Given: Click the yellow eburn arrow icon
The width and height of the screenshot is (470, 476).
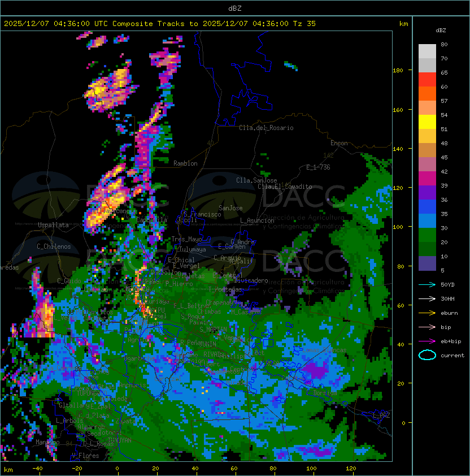Looking at the screenshot, I should (427, 313).
